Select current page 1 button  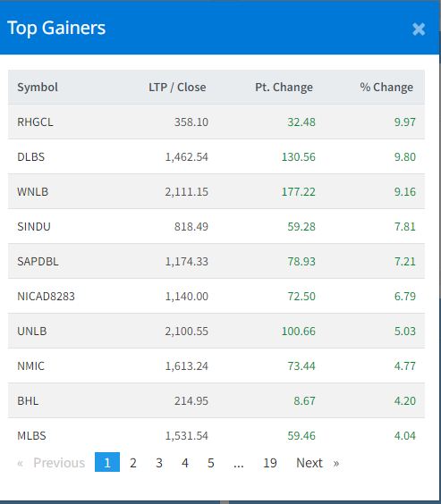(107, 462)
